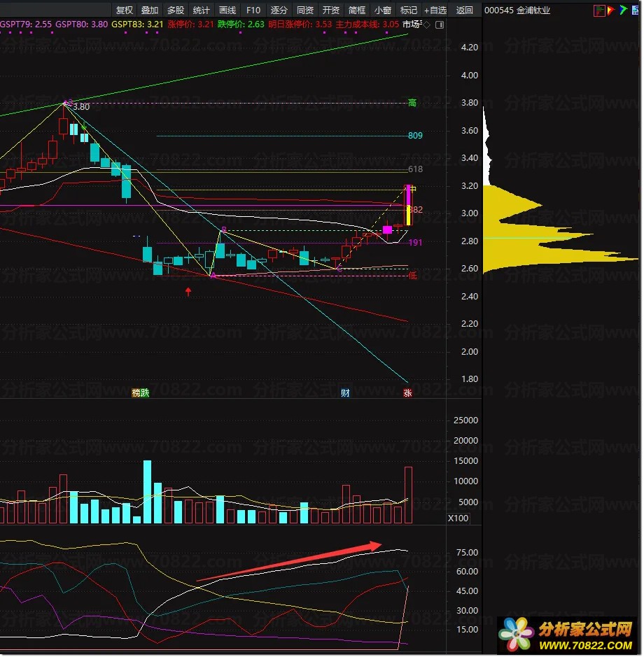
Task: Click the 主力成本线: 3.05 label
Action: [x=367, y=24]
